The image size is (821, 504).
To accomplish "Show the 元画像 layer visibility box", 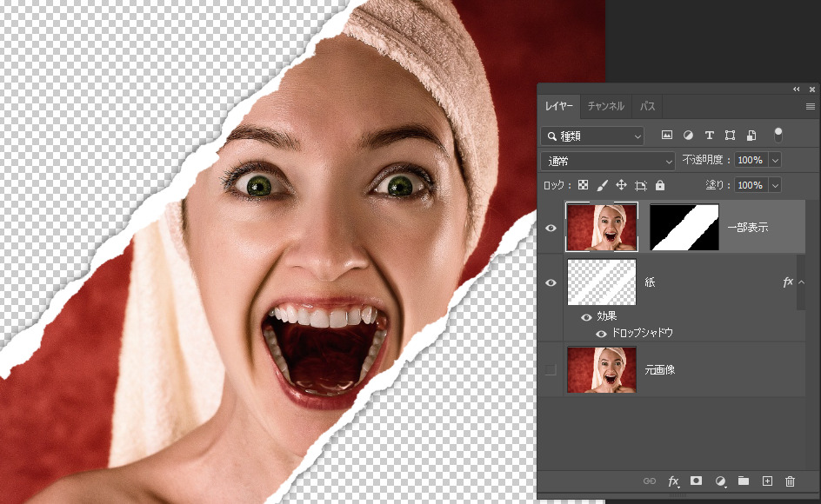I will coord(551,370).
